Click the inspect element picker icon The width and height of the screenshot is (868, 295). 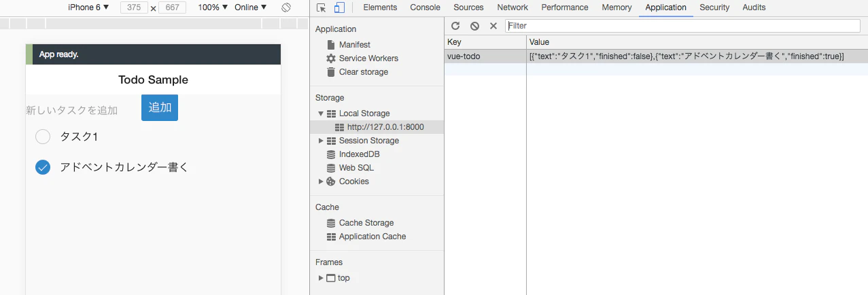322,7
